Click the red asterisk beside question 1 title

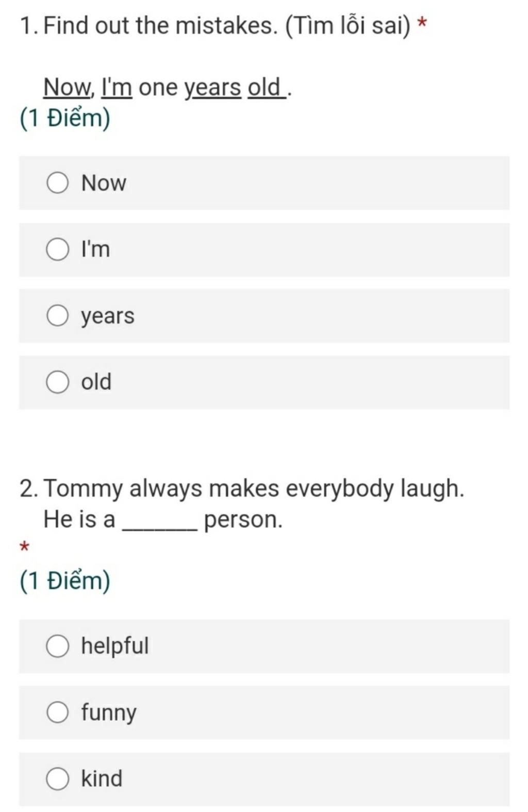(422, 24)
